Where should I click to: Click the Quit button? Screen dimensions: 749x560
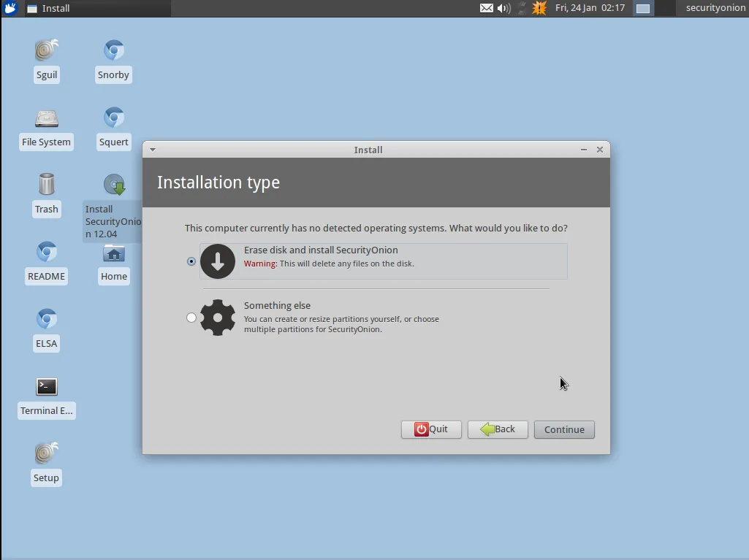click(431, 429)
